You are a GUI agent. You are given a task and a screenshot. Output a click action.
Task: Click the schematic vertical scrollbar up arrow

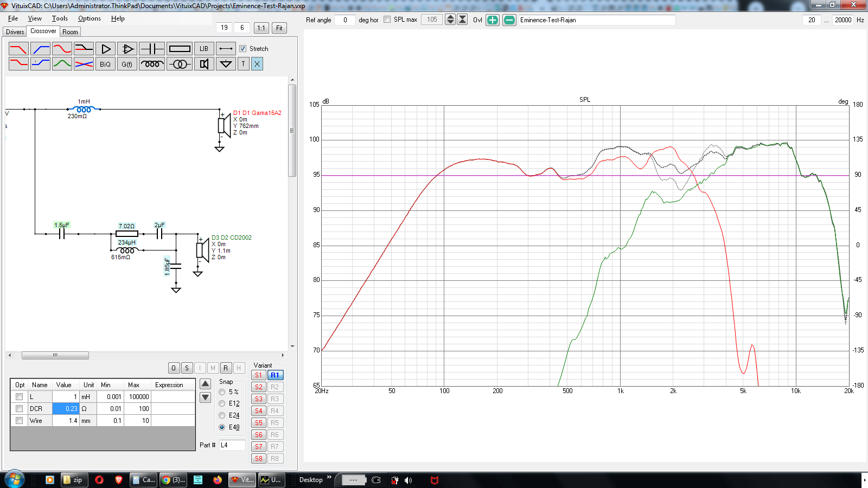292,80
